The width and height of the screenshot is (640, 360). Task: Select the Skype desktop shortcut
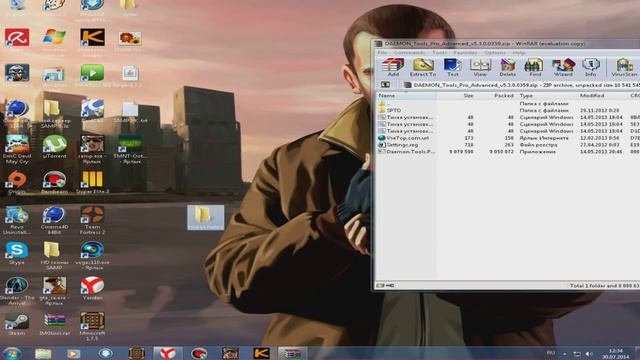click(17, 253)
